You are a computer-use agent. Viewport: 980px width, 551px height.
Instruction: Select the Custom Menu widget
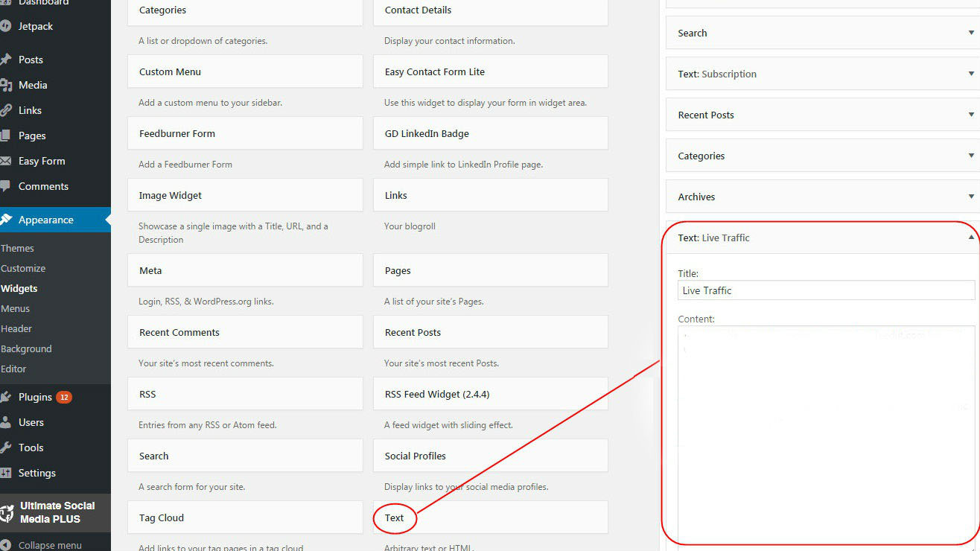coord(245,71)
